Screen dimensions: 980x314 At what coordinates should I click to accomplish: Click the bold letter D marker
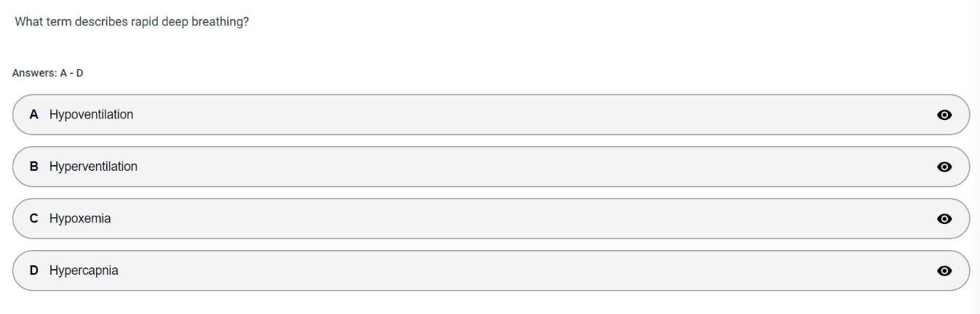click(x=33, y=270)
